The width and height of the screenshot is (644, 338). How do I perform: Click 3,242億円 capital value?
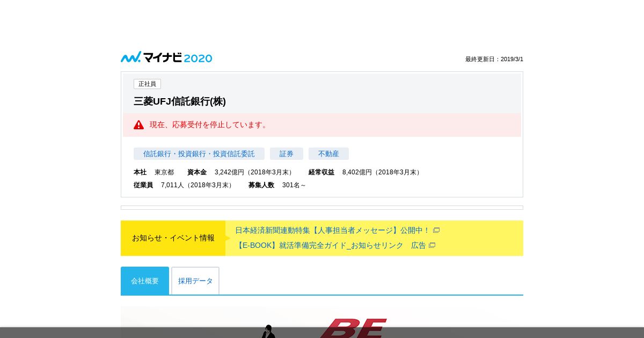[255, 172]
